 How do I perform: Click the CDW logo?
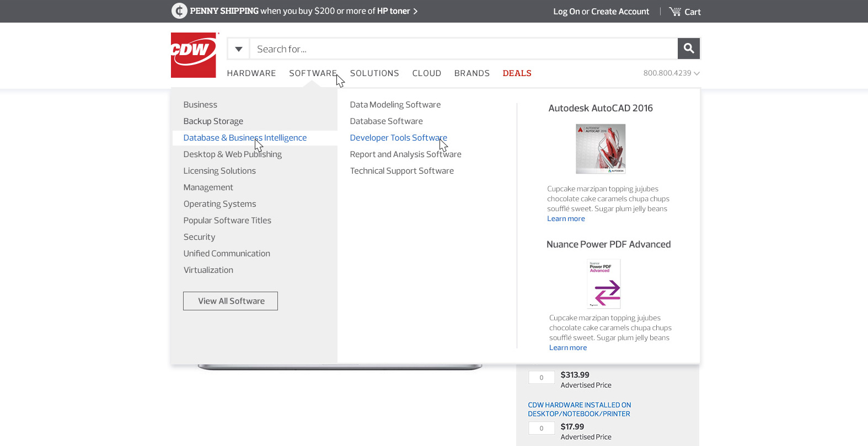coord(194,55)
